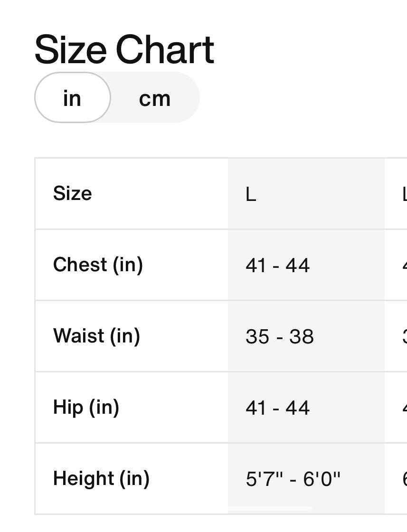Select the 'in' unit toggle
Image resolution: width=407 pixels, height=532 pixels.
tap(72, 98)
